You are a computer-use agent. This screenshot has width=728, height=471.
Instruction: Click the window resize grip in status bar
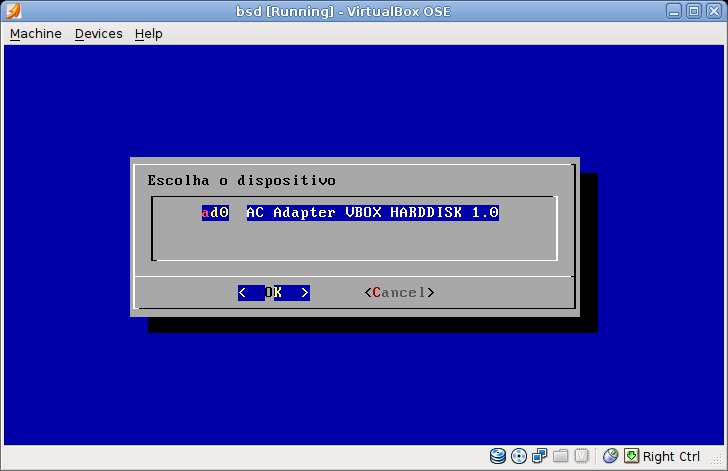click(718, 460)
